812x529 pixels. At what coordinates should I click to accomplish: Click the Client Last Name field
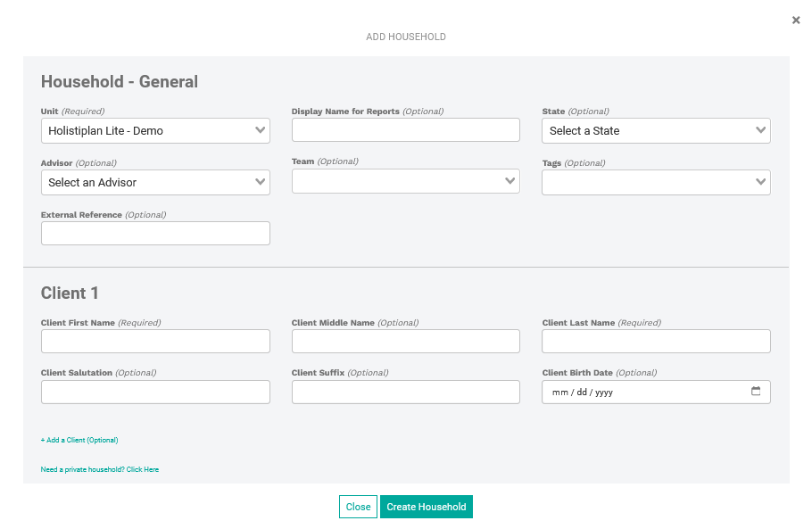pyautogui.click(x=656, y=342)
